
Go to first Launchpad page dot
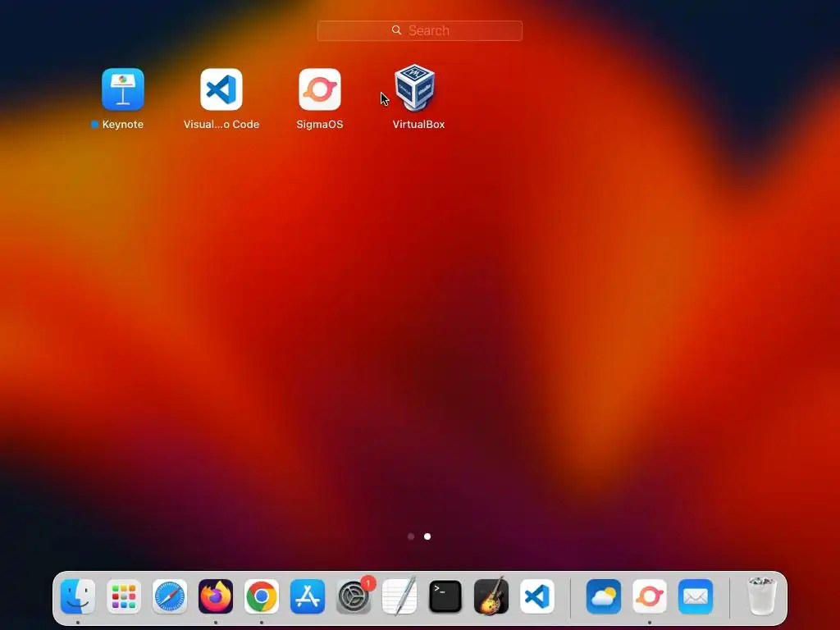[x=411, y=536]
